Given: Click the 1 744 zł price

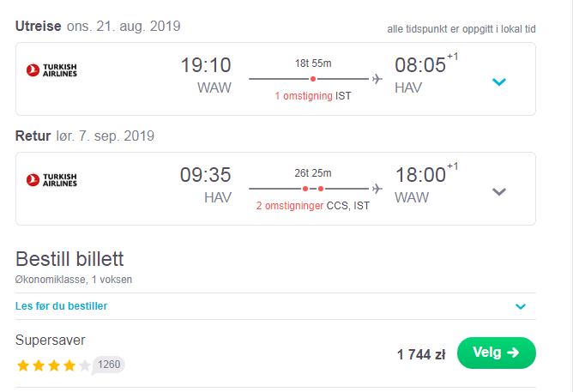Looking at the screenshot, I should click(x=421, y=354).
